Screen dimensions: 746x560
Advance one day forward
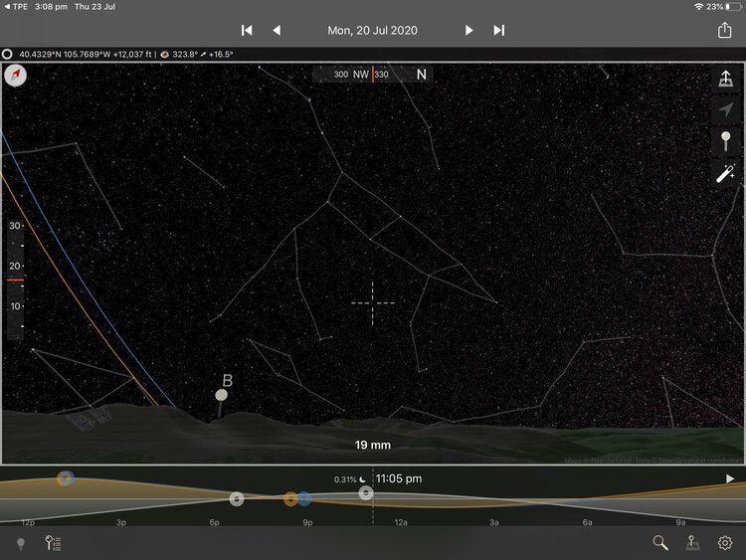point(468,30)
